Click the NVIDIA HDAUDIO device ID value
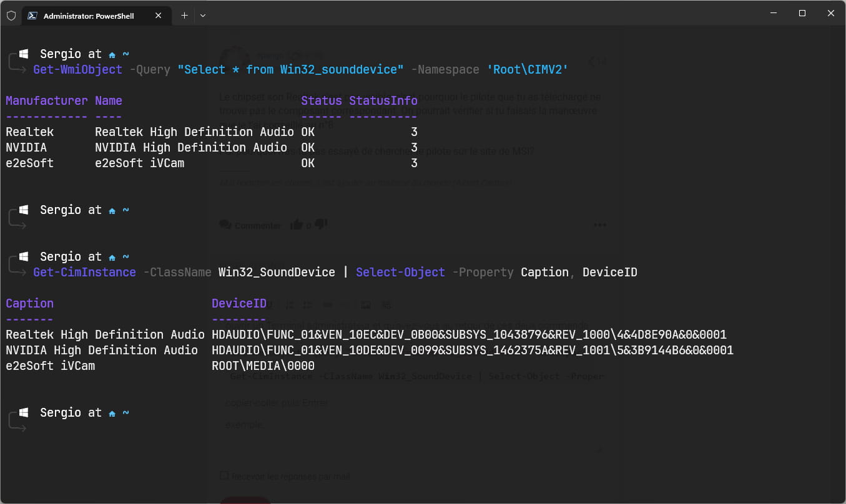 point(473,350)
